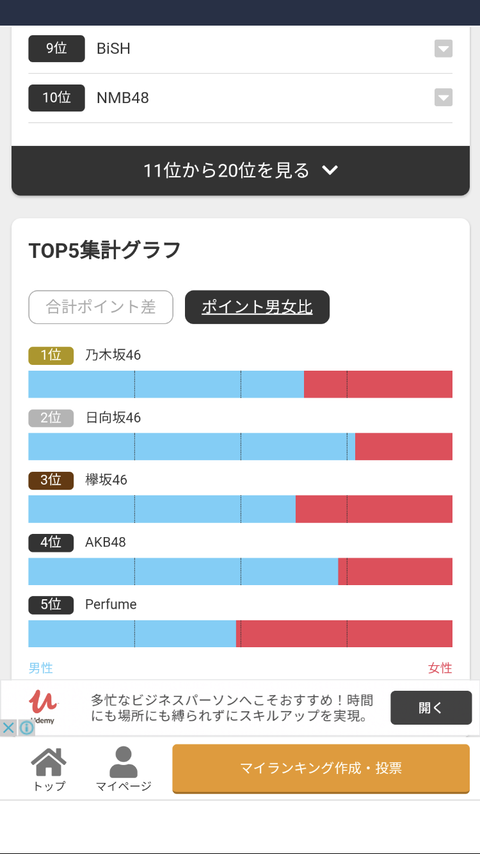Viewport: 480px width, 854px height.
Task: Click the BiSH ranking row
Action: pyautogui.click(x=240, y=49)
